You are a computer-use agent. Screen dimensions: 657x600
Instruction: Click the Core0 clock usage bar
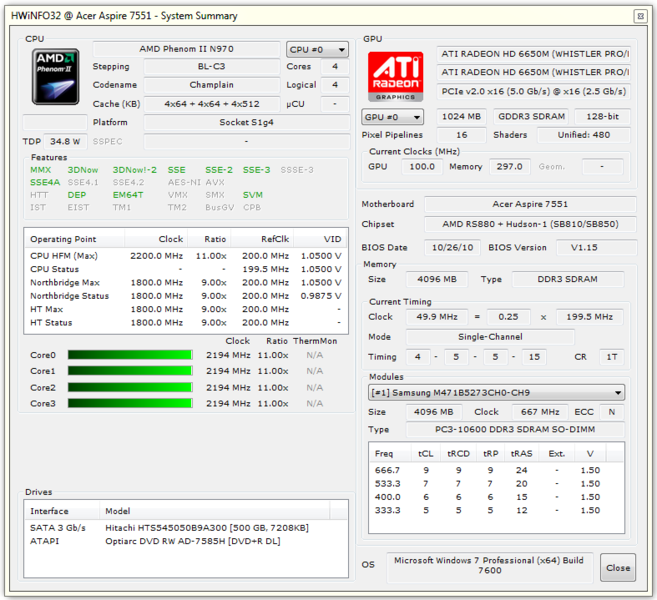130,355
